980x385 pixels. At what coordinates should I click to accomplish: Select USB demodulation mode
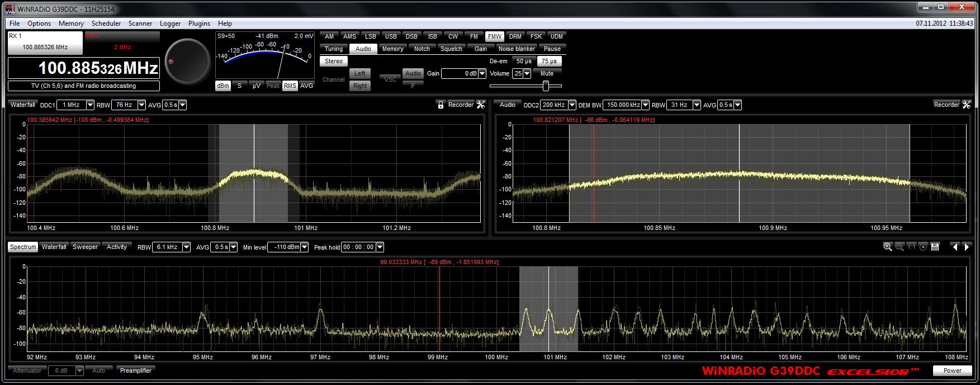(391, 36)
